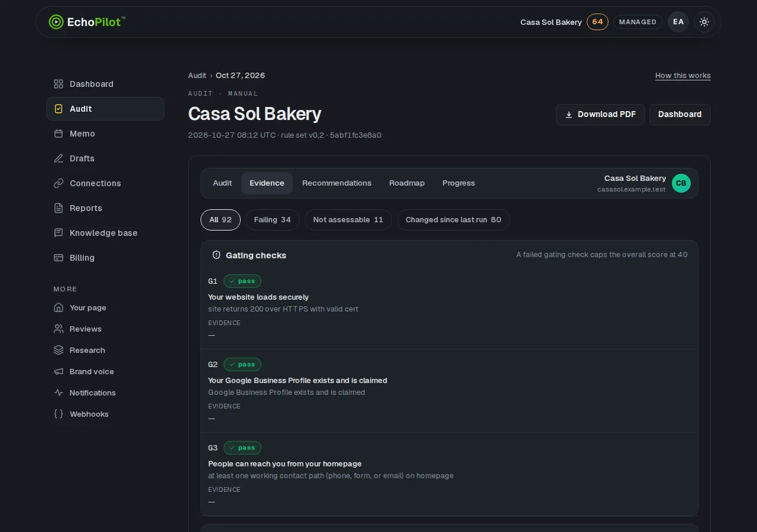Toggle the light/dark theme sun icon

(704, 22)
